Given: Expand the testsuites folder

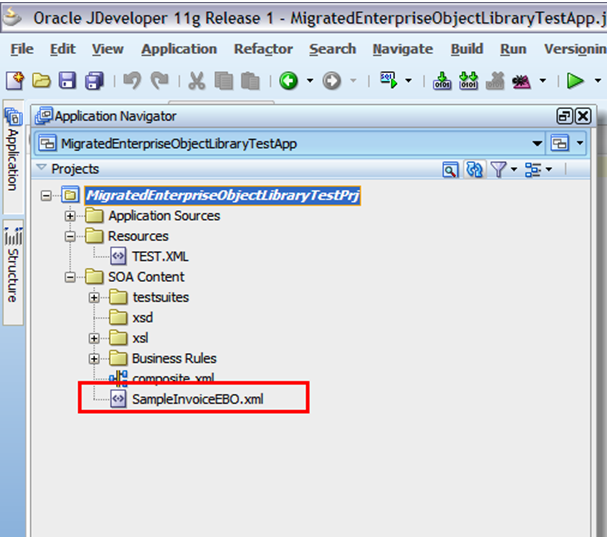Looking at the screenshot, I should coord(94,297).
